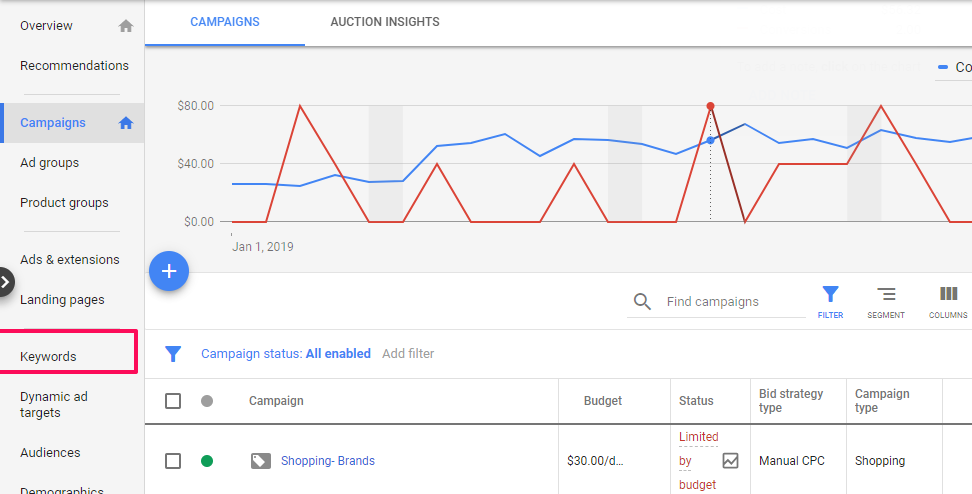Expand the collapsed side panel arrow

pos(6,282)
